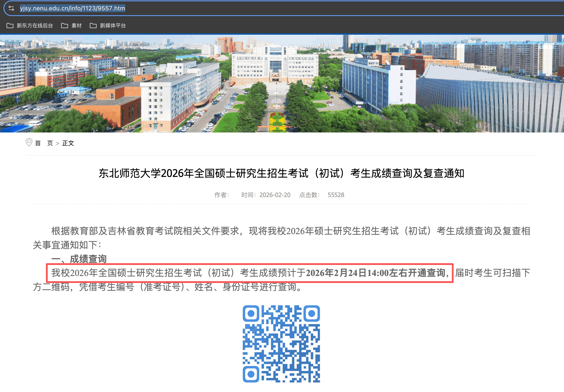Click the 点击数 count 55528

(336, 195)
